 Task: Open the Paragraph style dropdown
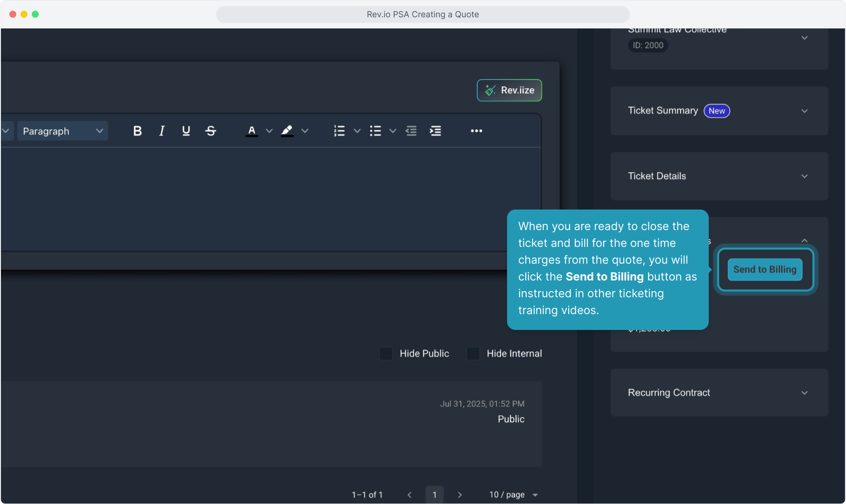coord(63,131)
